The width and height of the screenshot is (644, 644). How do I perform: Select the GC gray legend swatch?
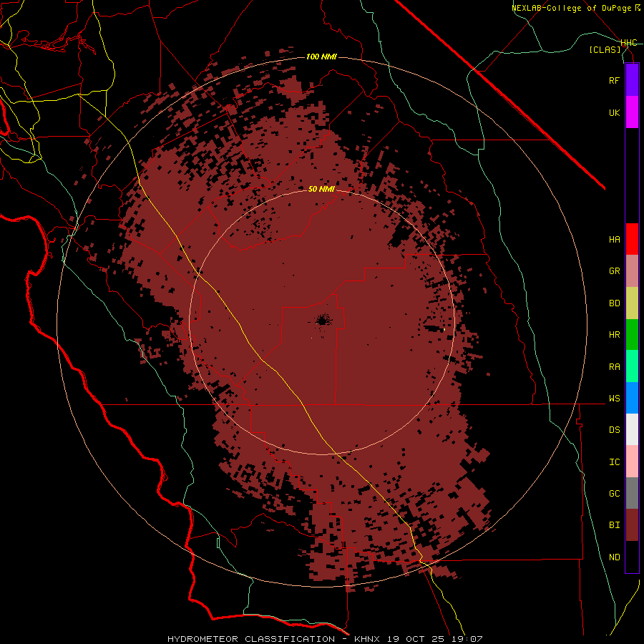point(632,493)
